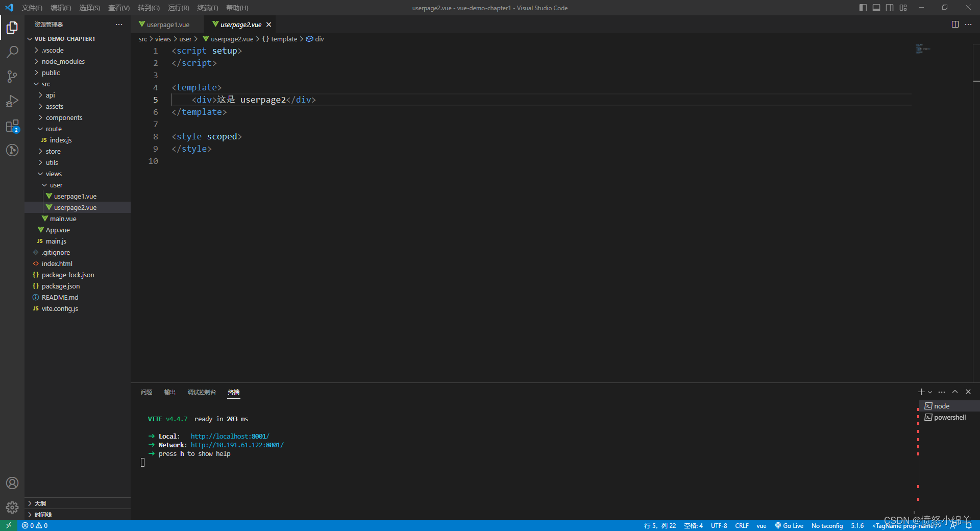Image resolution: width=980 pixels, height=531 pixels.
Task: Expand the components folder
Action: [78, 117]
